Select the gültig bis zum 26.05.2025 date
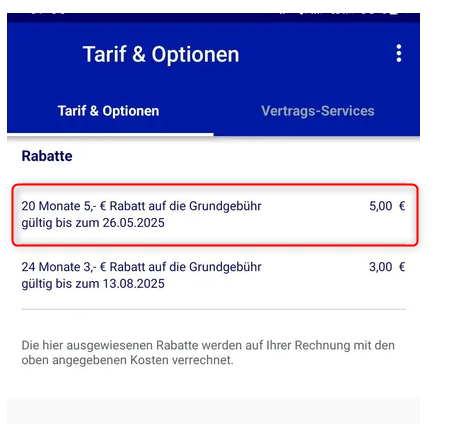455x432 pixels. point(93,223)
